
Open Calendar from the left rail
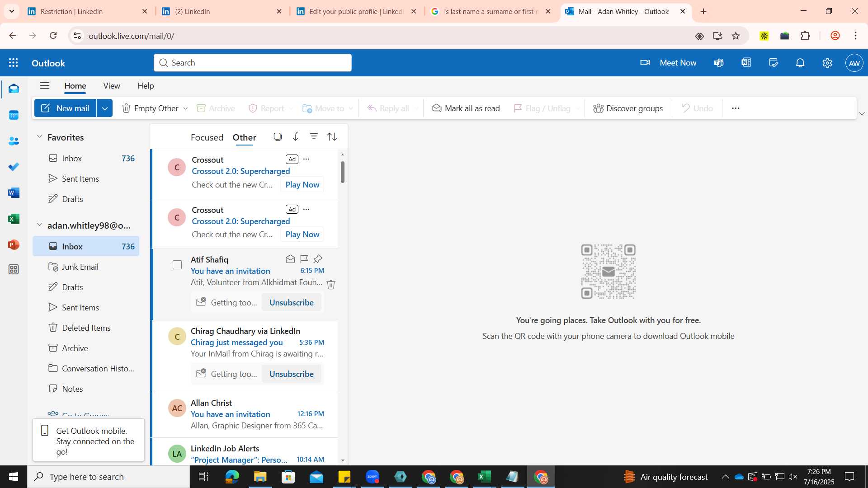14,115
